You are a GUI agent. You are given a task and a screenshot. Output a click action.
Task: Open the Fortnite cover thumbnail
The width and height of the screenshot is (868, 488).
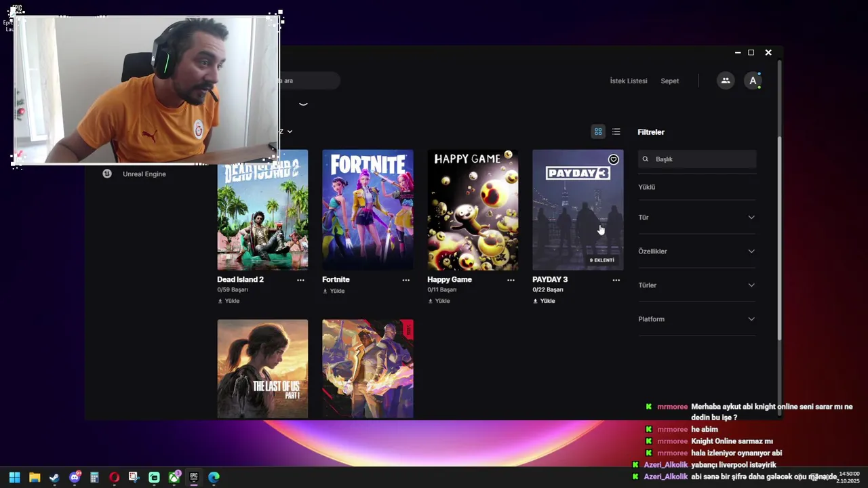tap(368, 210)
